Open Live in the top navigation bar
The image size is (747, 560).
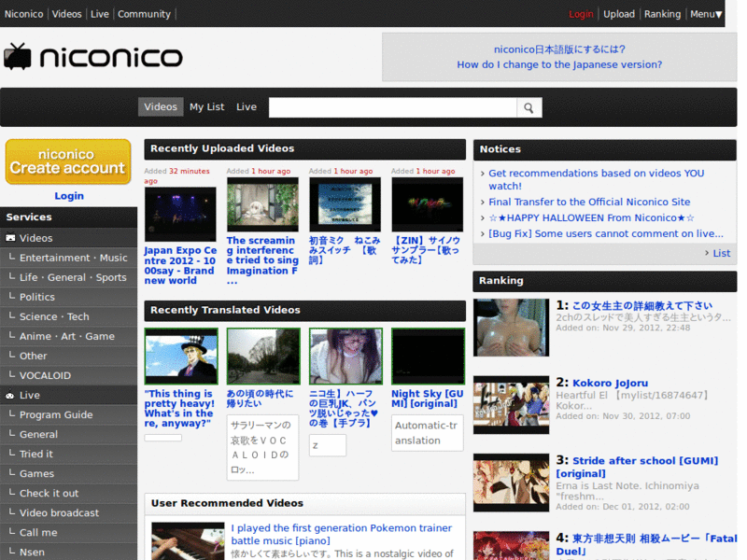point(100,14)
